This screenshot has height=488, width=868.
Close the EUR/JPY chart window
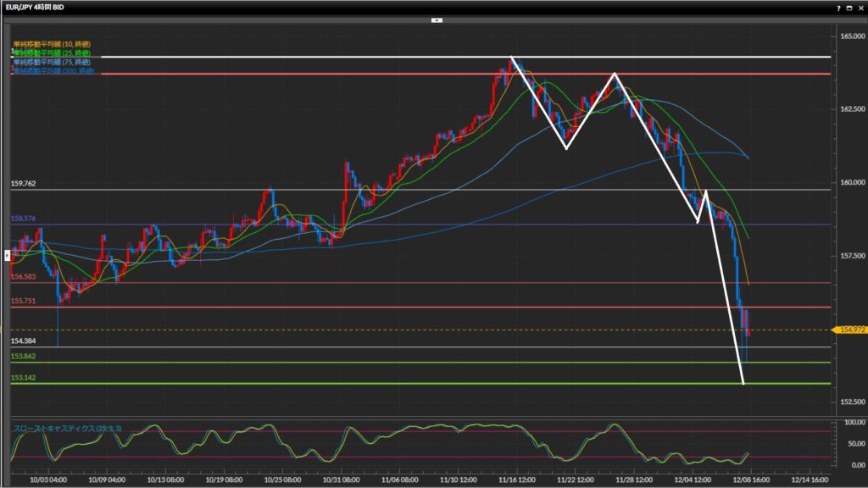860,8
